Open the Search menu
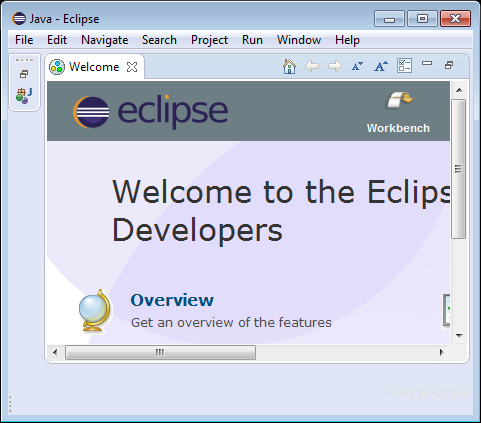The height and width of the screenshot is (423, 481). click(159, 40)
